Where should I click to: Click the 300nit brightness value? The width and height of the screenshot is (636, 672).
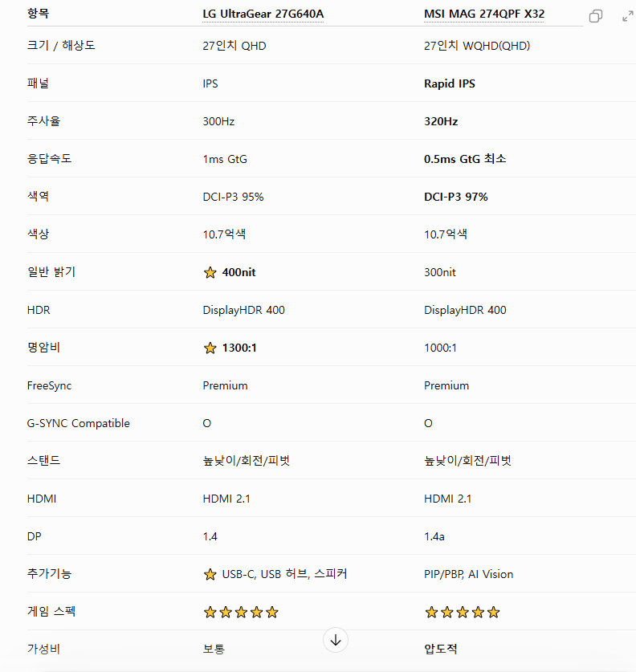[x=440, y=272]
